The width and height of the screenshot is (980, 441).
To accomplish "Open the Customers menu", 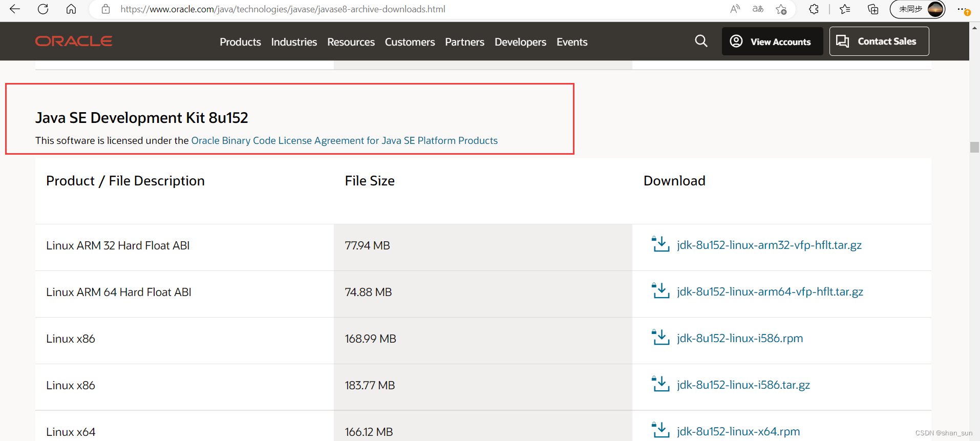I will point(410,42).
